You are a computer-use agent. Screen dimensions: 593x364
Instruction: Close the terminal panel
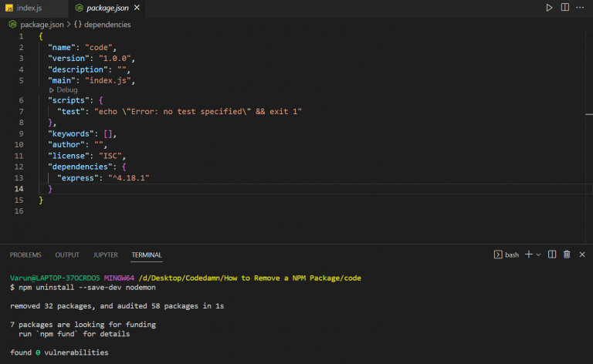click(x=582, y=254)
